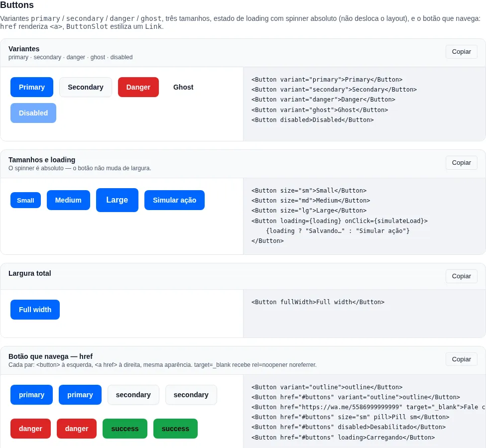Click the variant="ghost" code line
This screenshot has height=448, width=486.
tap(320, 110)
